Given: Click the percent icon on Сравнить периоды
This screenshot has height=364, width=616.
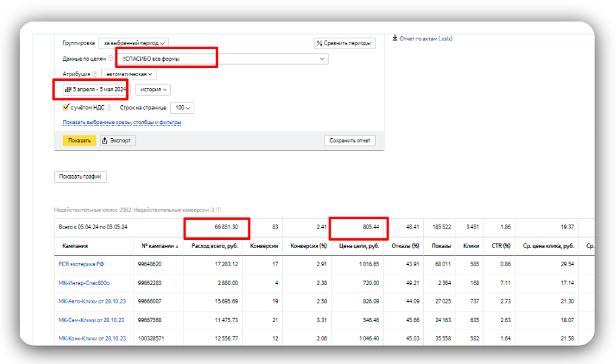Looking at the screenshot, I should [319, 43].
